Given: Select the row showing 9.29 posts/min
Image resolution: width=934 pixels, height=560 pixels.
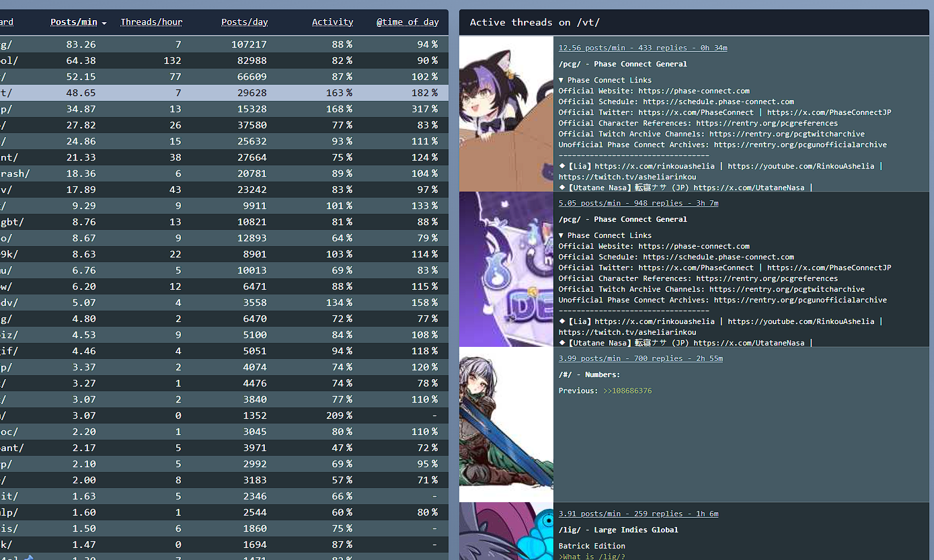Looking at the screenshot, I should point(224,206).
